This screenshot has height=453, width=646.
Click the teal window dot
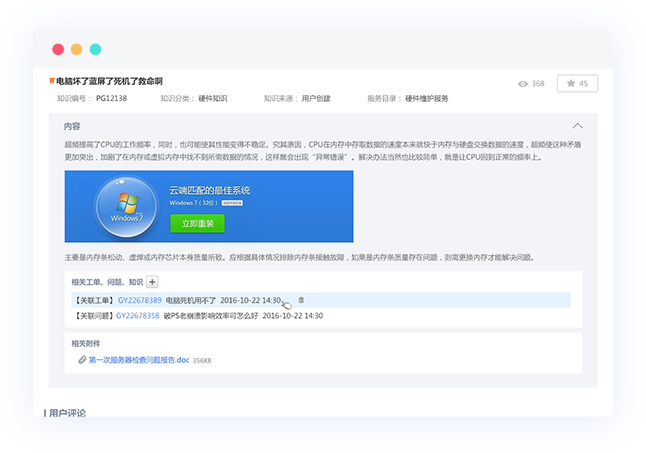pos(96,49)
